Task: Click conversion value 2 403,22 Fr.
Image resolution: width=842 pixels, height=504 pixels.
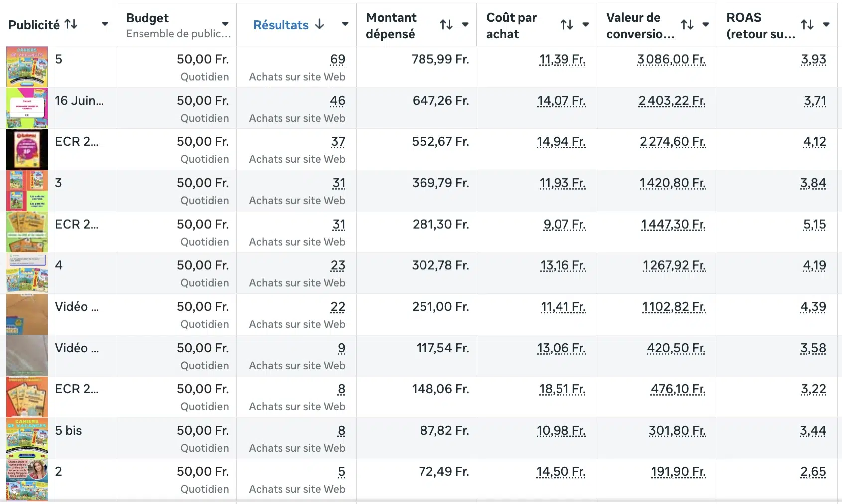Action: 672,101
